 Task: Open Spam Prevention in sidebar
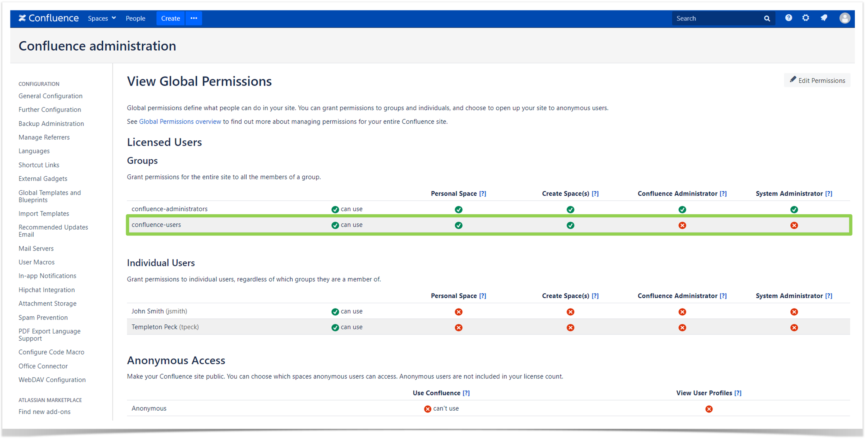click(43, 317)
